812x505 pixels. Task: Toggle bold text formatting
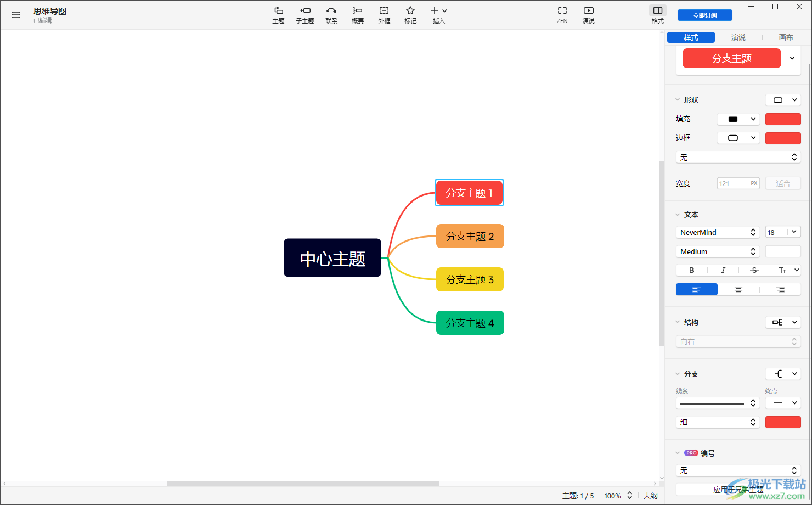point(692,270)
